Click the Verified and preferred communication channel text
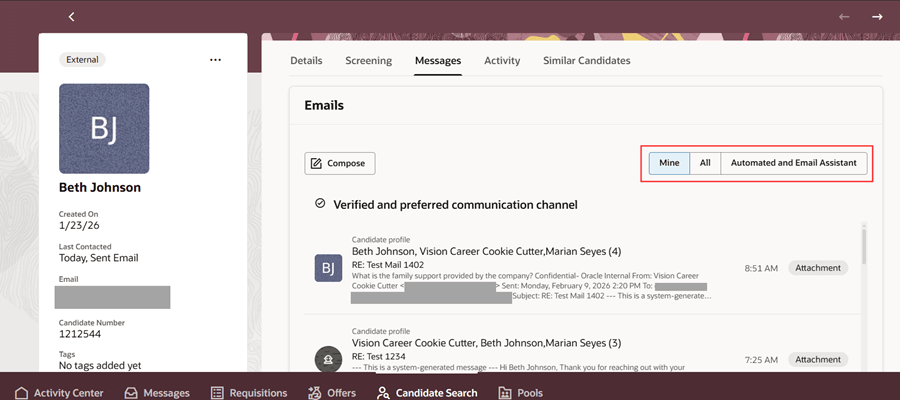This screenshot has height=400, width=900. [x=455, y=204]
